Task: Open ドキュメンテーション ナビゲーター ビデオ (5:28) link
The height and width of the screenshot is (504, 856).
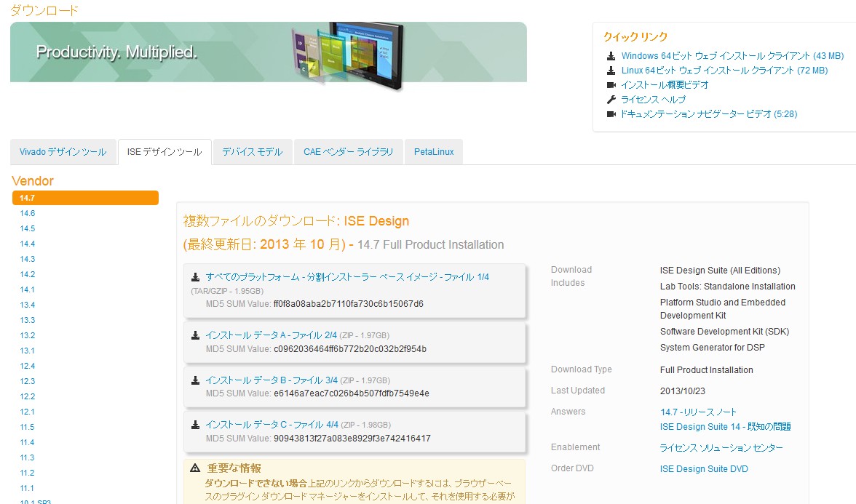Action: click(x=709, y=114)
